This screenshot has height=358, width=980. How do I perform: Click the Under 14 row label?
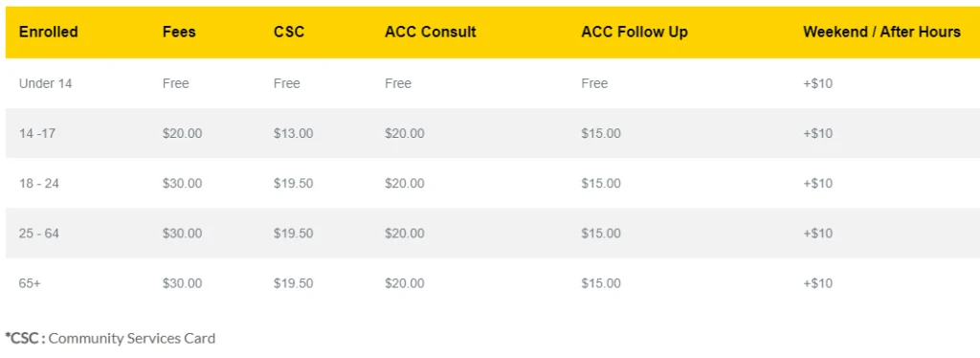(45, 83)
